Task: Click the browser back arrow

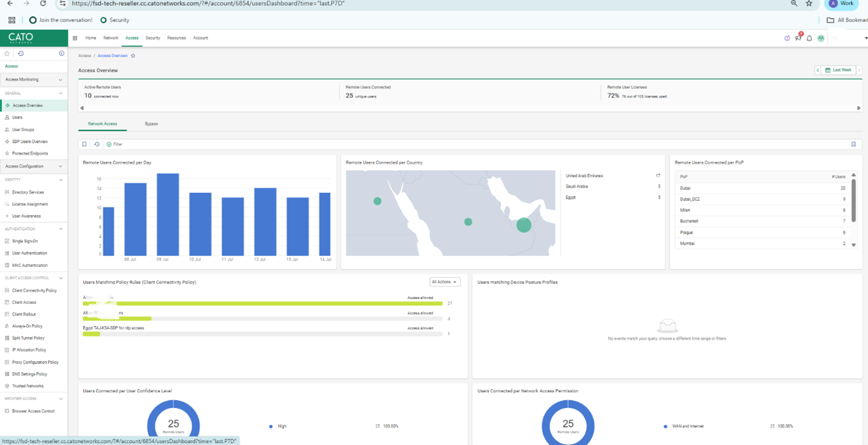Action: (10, 4)
